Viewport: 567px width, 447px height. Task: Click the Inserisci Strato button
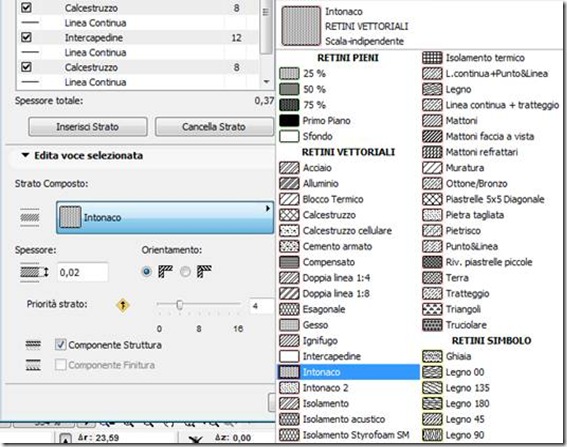click(x=88, y=127)
